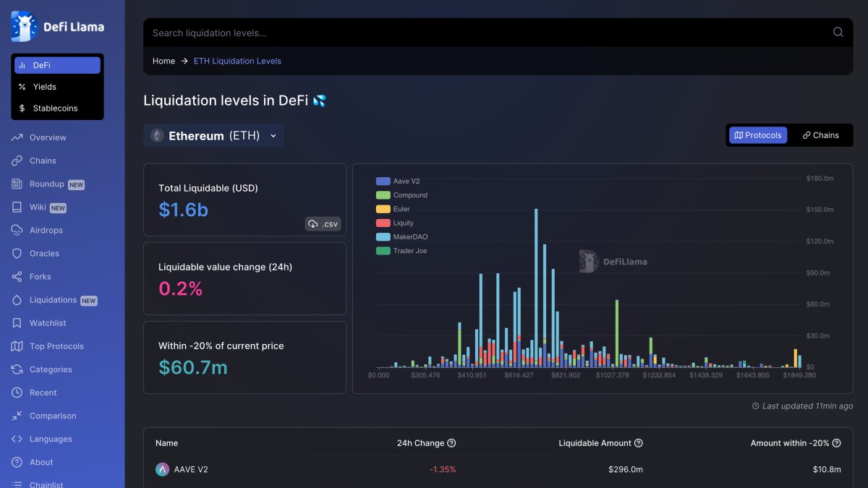
Task: Click the $60.7m within -20% figure
Action: click(193, 367)
